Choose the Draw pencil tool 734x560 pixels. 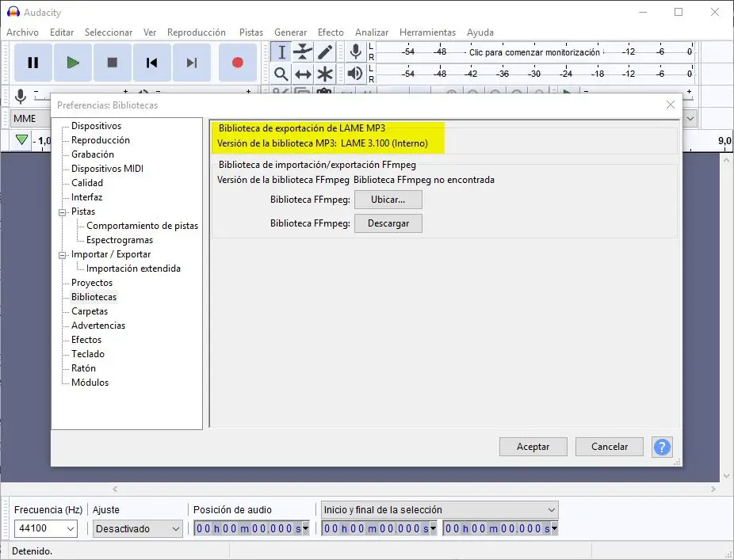tap(325, 52)
